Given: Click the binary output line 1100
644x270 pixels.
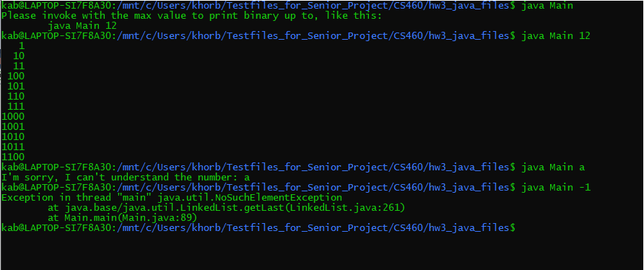Looking at the screenshot, I should click(x=13, y=157).
